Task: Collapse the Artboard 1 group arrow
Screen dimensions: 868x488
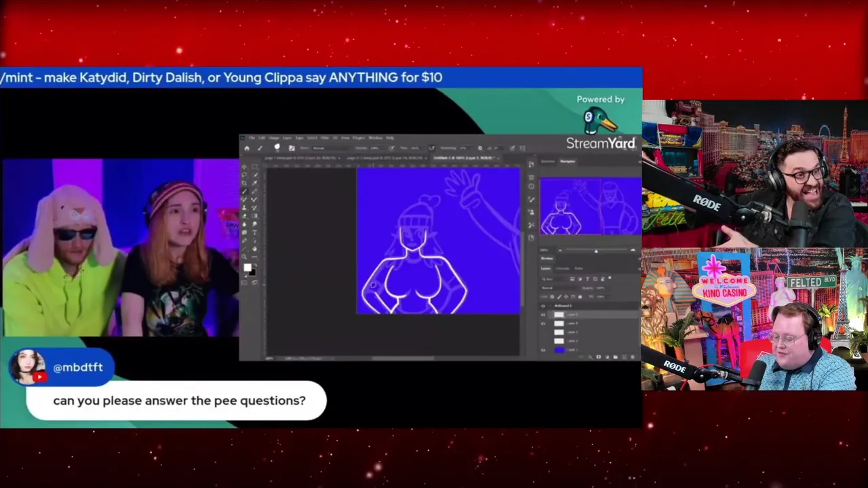Action: 550,306
